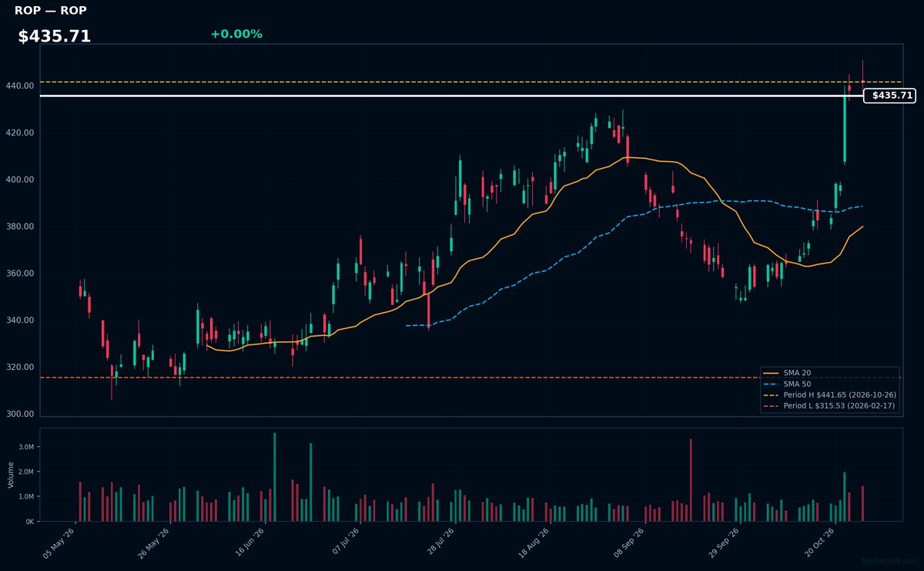Click the 07 Jul '26 date label
Screen dimensions: 924x571
point(344,542)
